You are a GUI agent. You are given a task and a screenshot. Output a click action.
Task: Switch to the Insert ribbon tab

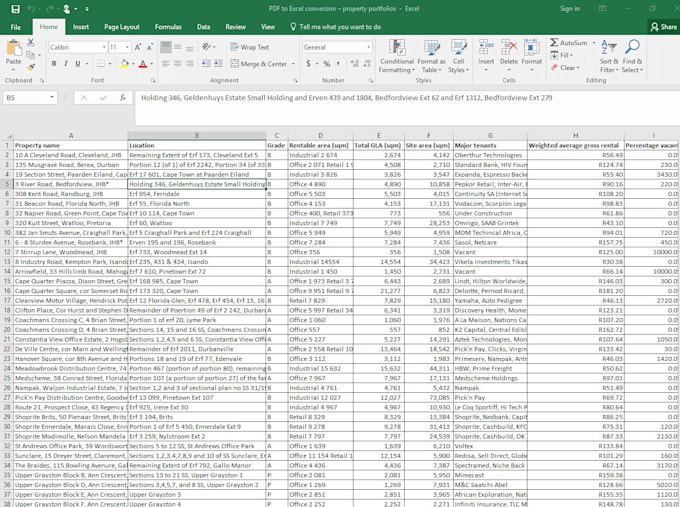(x=81, y=27)
